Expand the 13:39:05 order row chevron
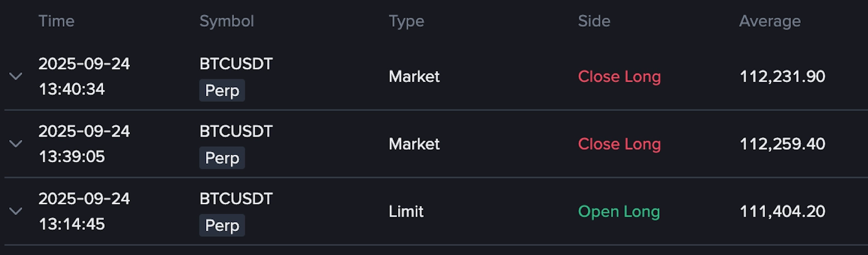This screenshot has height=255, width=868. (x=16, y=144)
